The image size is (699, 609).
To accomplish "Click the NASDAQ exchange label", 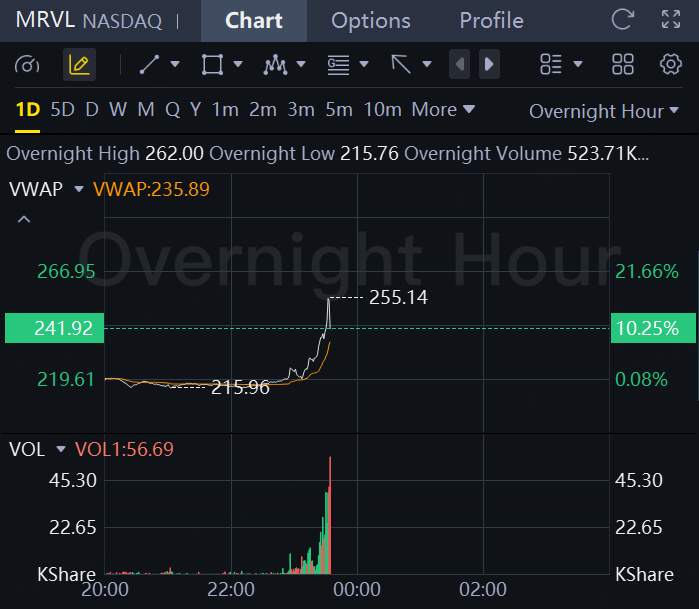I will coord(123,21).
